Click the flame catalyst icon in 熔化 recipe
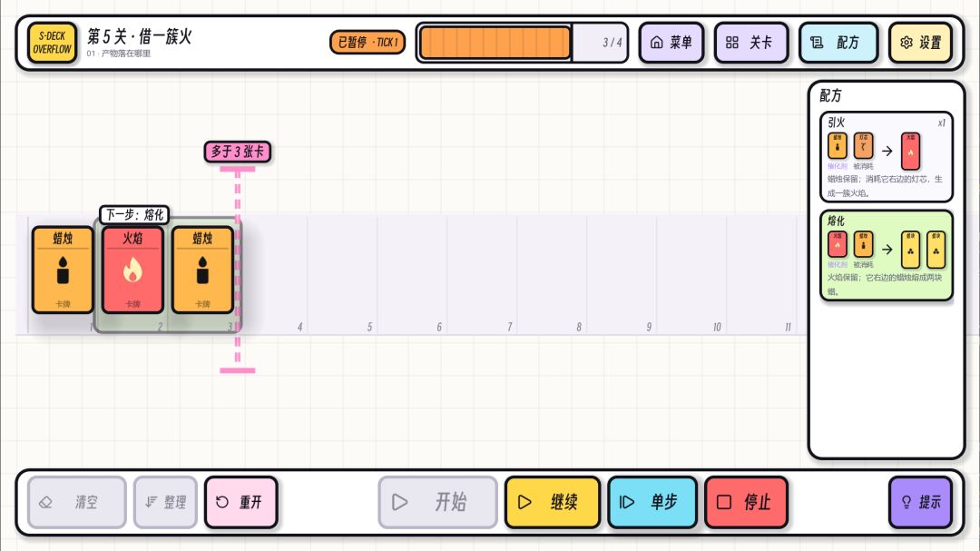Screen dimensions: 980x551 838,244
